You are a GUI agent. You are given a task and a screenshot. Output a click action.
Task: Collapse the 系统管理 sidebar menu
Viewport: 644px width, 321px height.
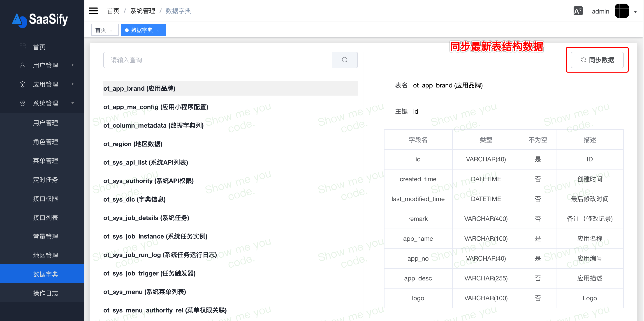pos(46,103)
